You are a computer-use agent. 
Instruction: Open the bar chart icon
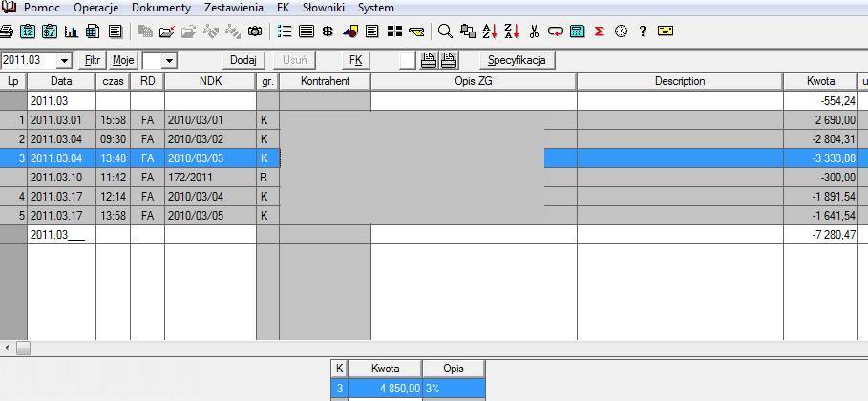[x=71, y=32]
